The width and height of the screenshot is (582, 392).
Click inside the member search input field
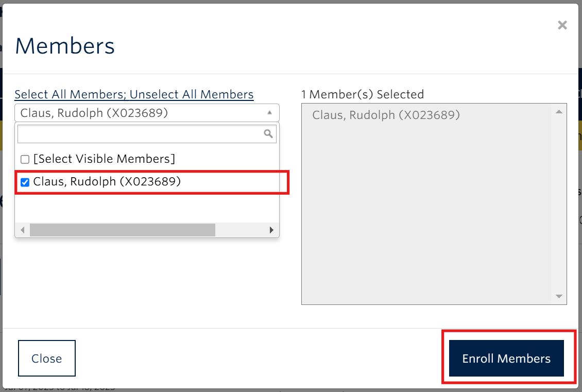click(139, 133)
